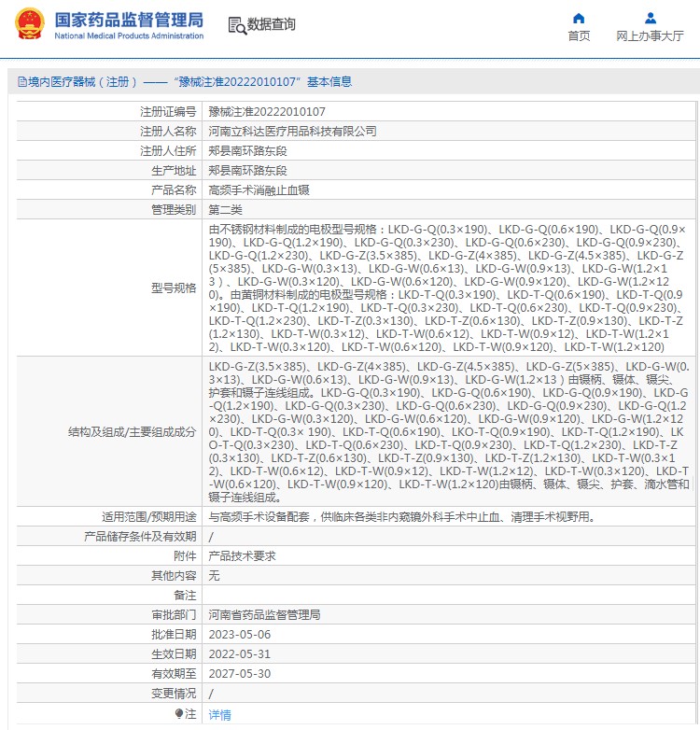Select the 附件 label cell
The height and width of the screenshot is (730, 700).
(x=109, y=555)
